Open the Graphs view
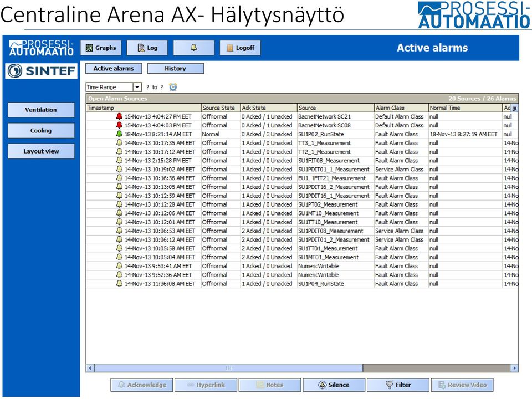Screen dimensions: 532x399 (101, 48)
